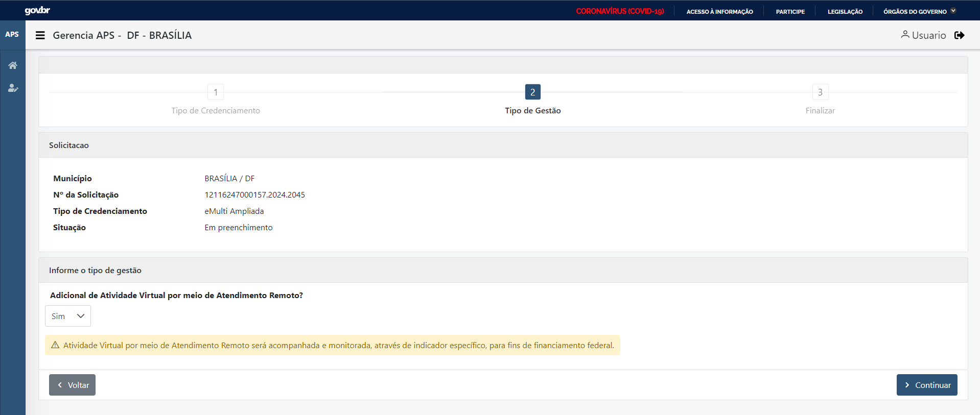The width and height of the screenshot is (980, 415).
Task: Click the Tipo de Credenciamento step label
Action: (216, 110)
